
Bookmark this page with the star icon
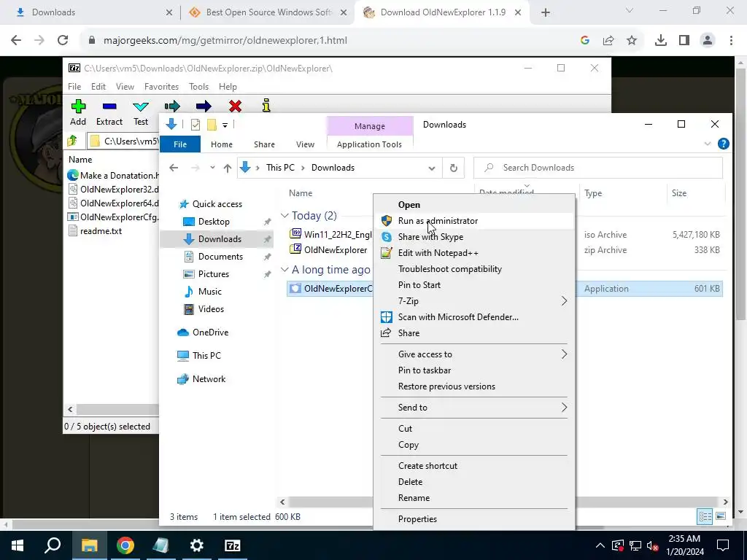632,41
